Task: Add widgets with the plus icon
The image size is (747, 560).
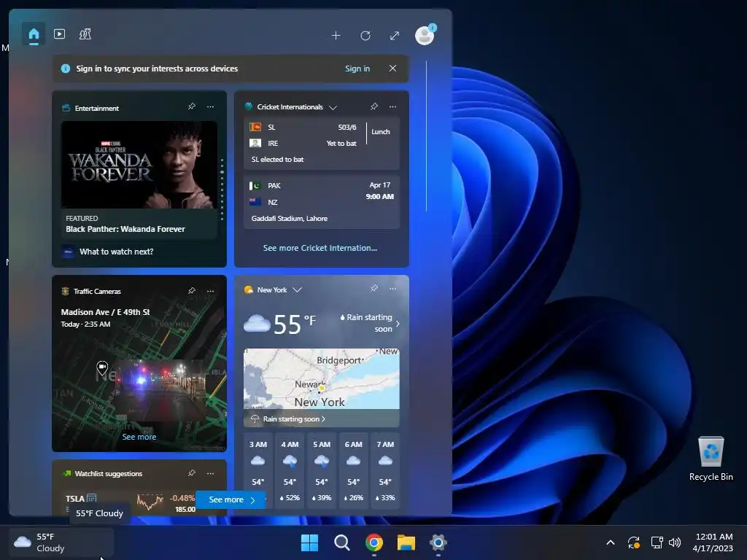Action: coord(336,36)
